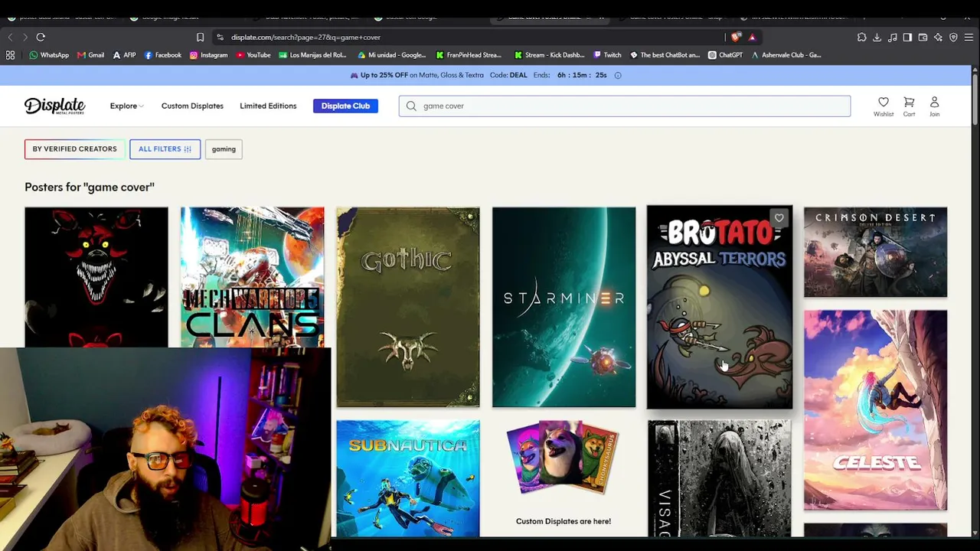Open site settings icon in address bar
This screenshot has width=980, height=551.
pyautogui.click(x=220, y=37)
